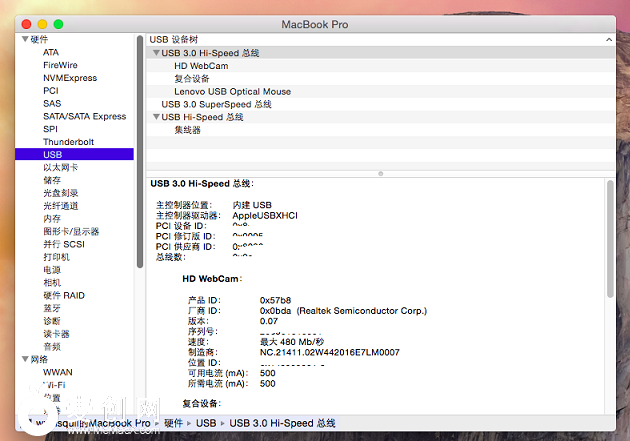Toggle sort arrow in USB 设备树 header

coord(607,39)
